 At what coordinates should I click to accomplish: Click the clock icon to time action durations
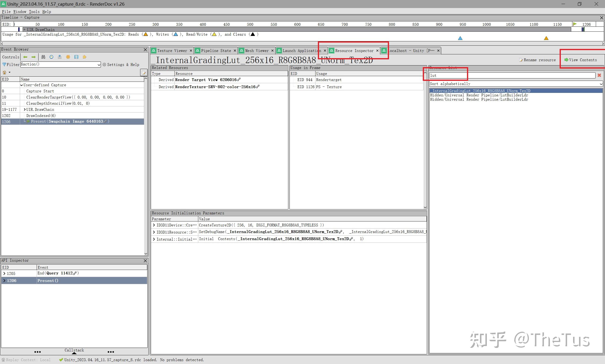(51, 57)
